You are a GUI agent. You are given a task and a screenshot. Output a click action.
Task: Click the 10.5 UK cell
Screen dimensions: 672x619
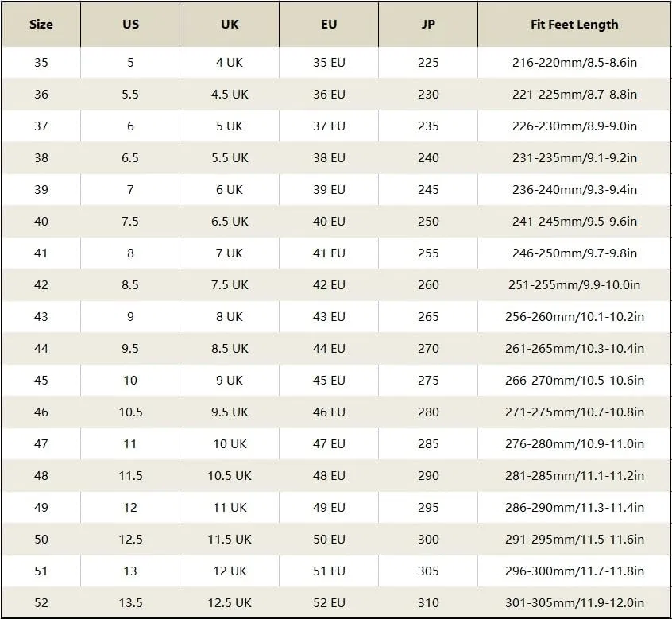click(x=230, y=475)
